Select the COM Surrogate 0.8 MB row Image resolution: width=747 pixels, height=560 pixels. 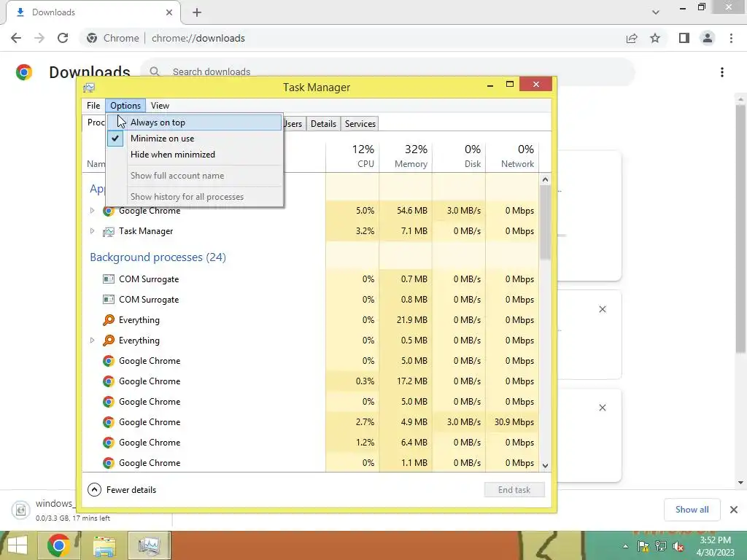311,300
